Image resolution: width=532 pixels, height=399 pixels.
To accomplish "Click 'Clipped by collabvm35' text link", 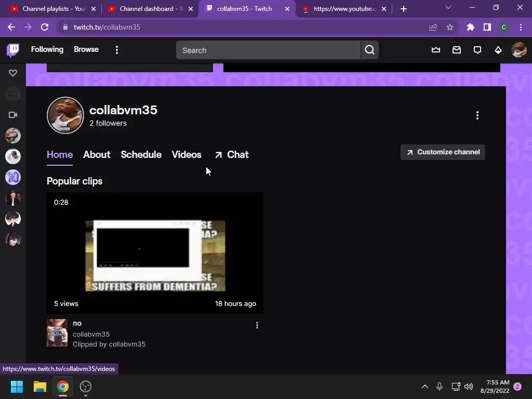I will click(109, 344).
